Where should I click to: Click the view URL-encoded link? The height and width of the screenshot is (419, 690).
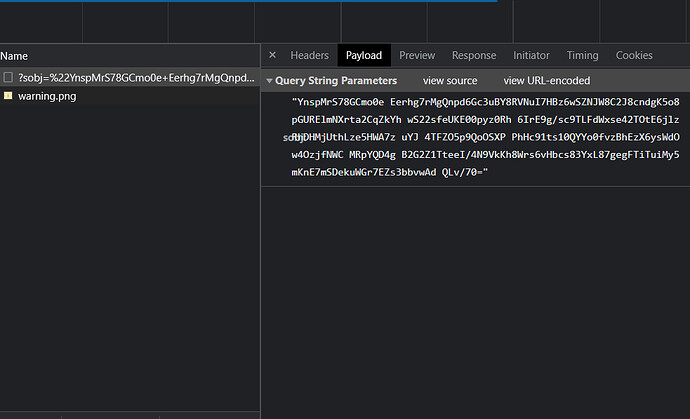point(547,81)
